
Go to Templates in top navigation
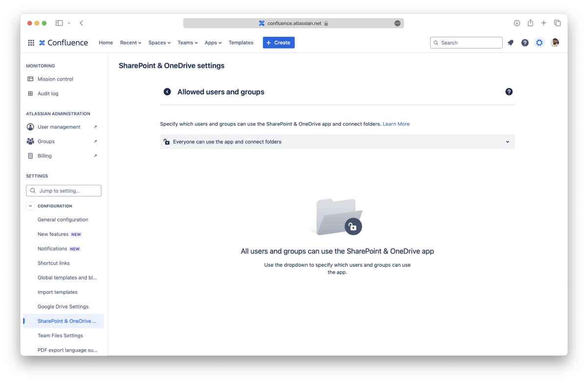241,43
